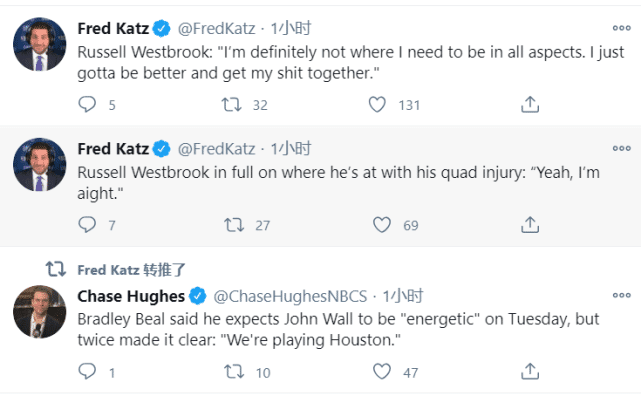Reply to the 'get my shit together' tweet
This screenshot has height=396, width=641.
(x=87, y=104)
